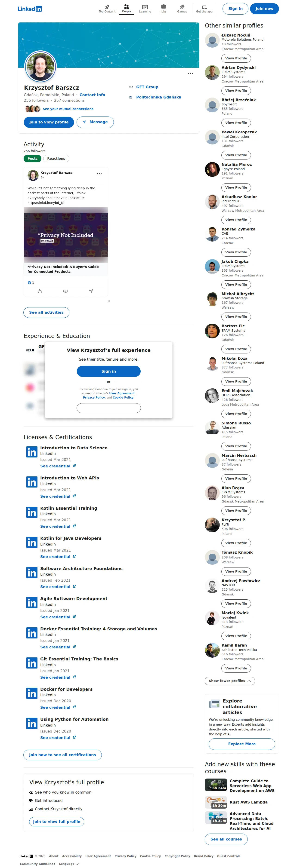Open footer Accessibility link

72,856
